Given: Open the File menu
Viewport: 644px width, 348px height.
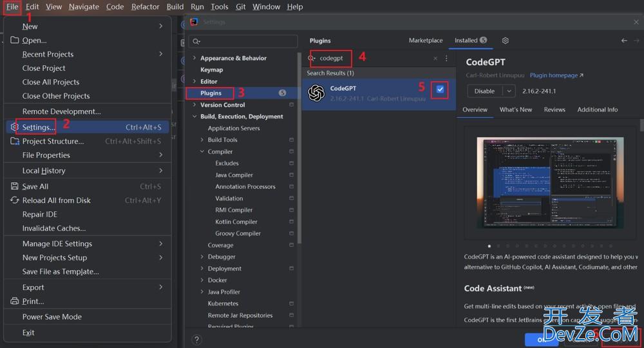Looking at the screenshot, I should click(x=12, y=6).
